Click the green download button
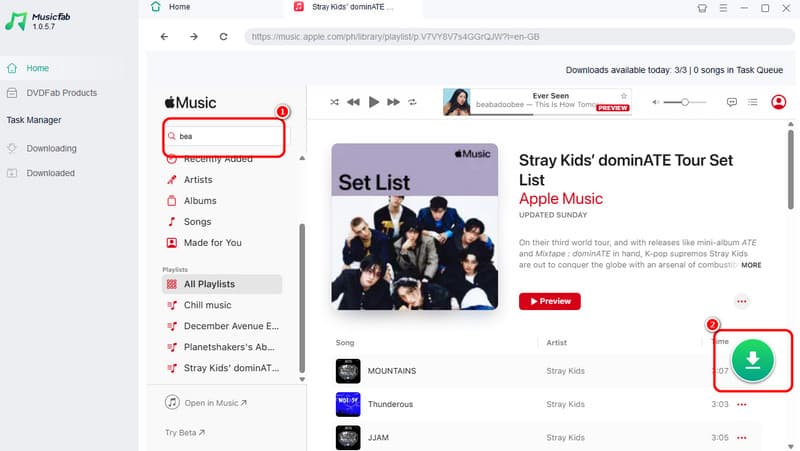The height and width of the screenshot is (451, 800). coord(753,361)
